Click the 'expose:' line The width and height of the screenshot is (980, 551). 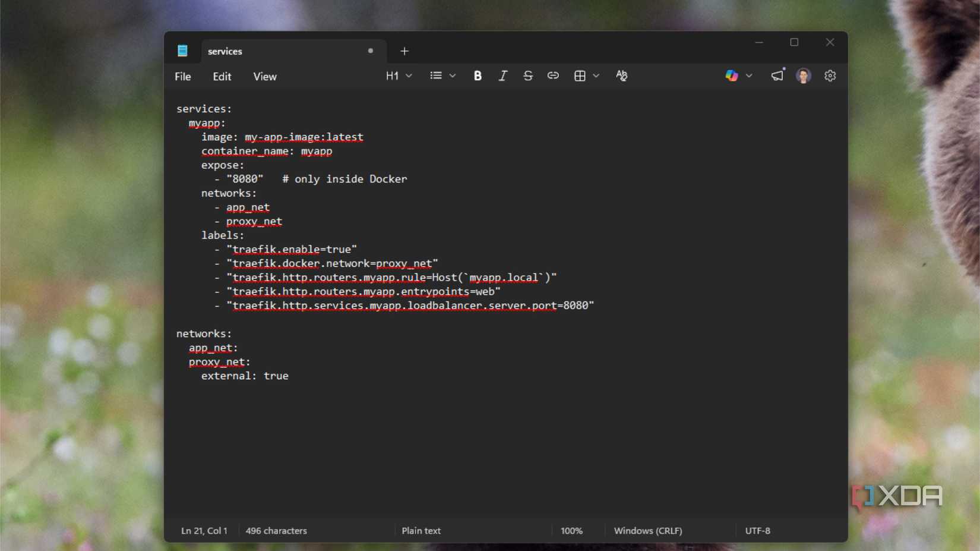pyautogui.click(x=223, y=165)
